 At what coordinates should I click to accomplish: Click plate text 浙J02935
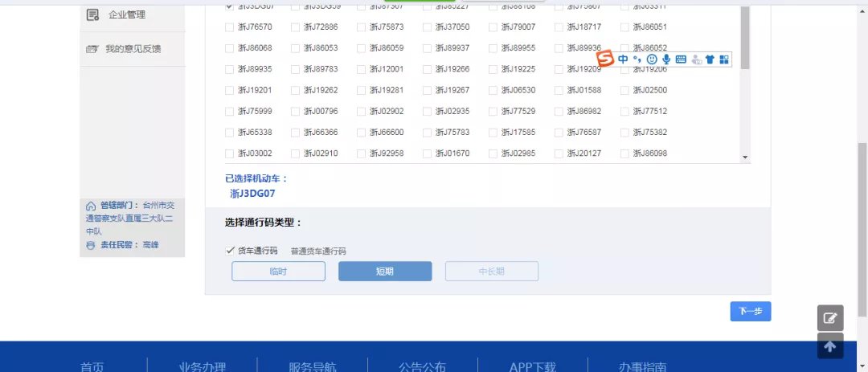click(452, 111)
